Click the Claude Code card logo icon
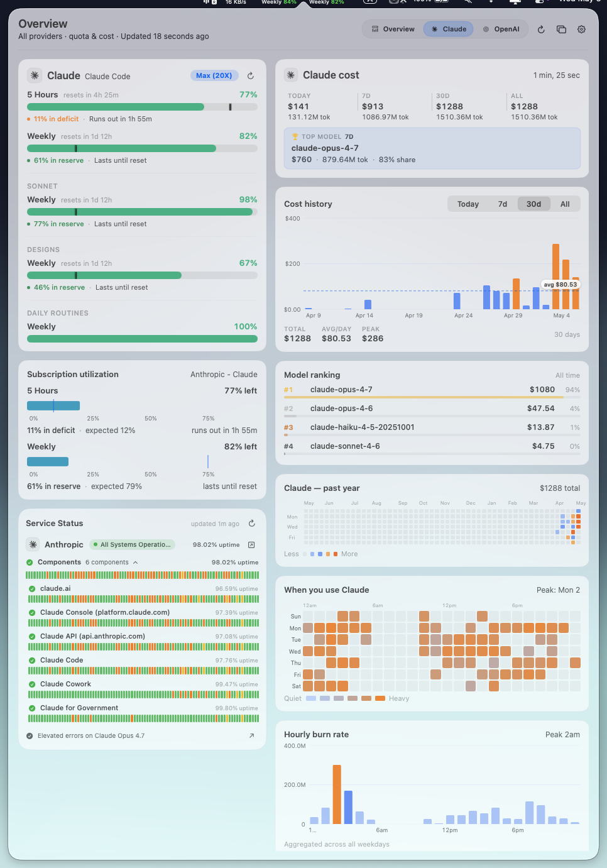Image resolution: width=607 pixels, height=868 pixels. pyautogui.click(x=35, y=75)
